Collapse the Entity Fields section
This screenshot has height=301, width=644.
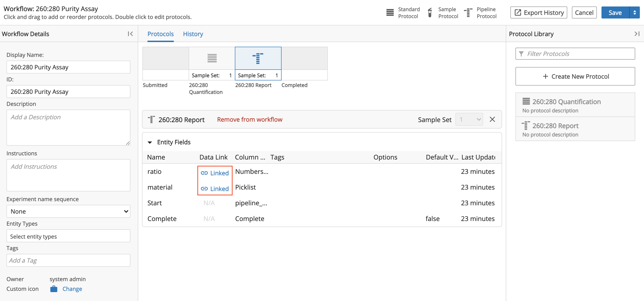pos(150,142)
